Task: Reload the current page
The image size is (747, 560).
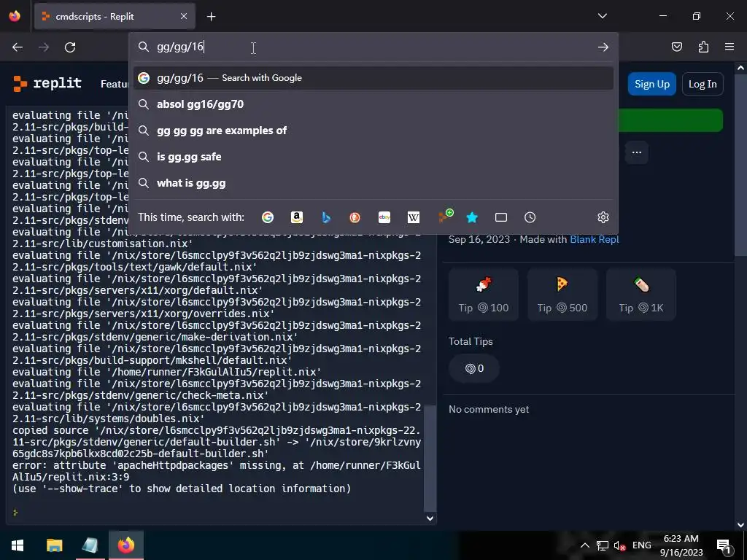Action: coord(70,47)
